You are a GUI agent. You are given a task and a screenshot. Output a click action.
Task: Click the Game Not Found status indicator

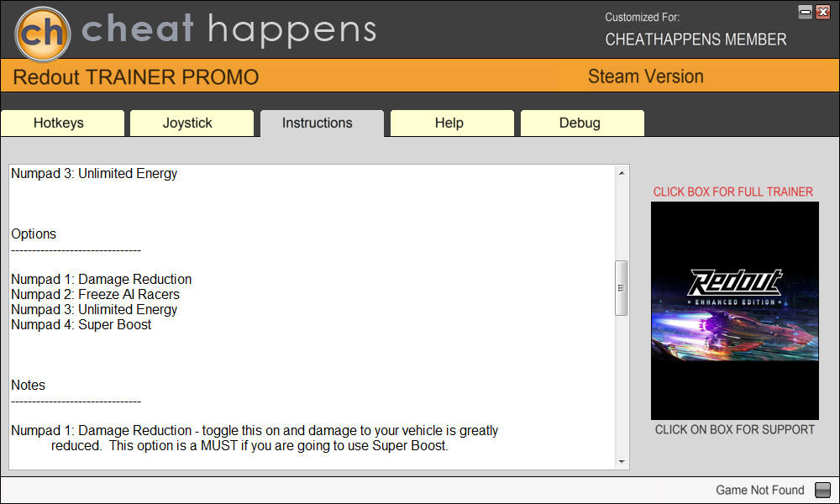(x=822, y=490)
